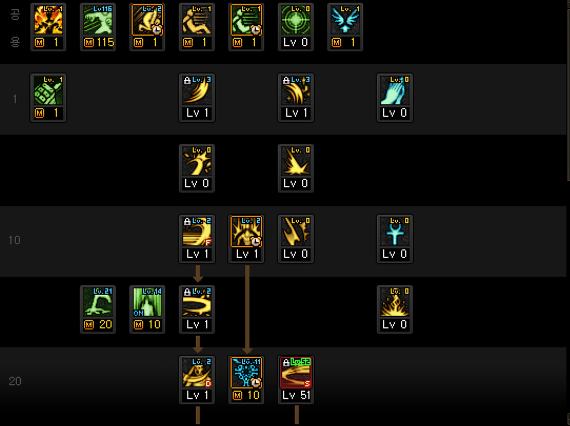This screenshot has height=426, width=570.
Task: Click the cyan tree skill with M 10
Action: pyautogui.click(x=246, y=380)
